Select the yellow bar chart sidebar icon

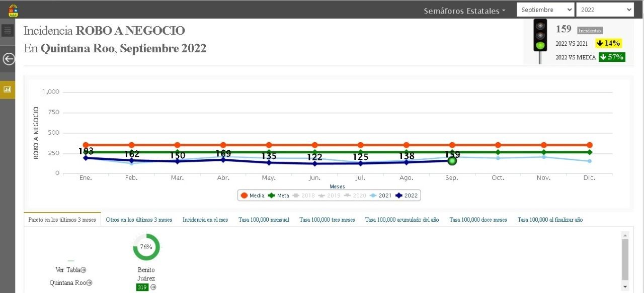[x=8, y=89]
